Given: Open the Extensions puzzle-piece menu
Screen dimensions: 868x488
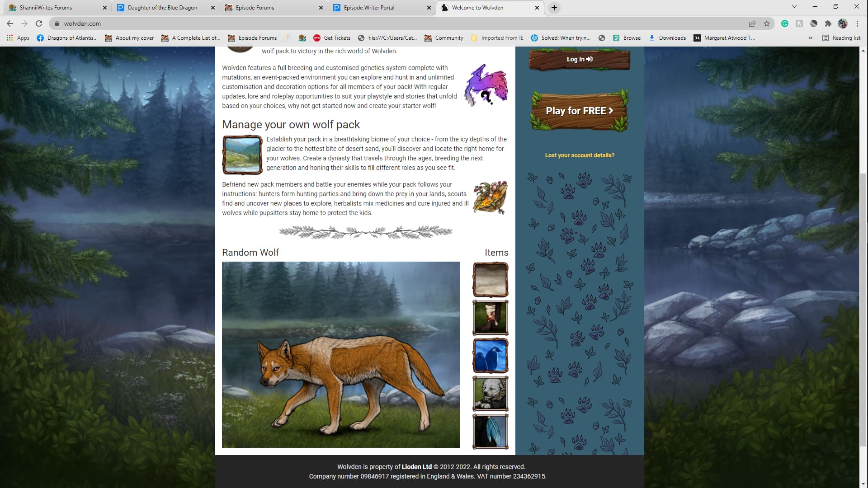Looking at the screenshot, I should coord(828,23).
